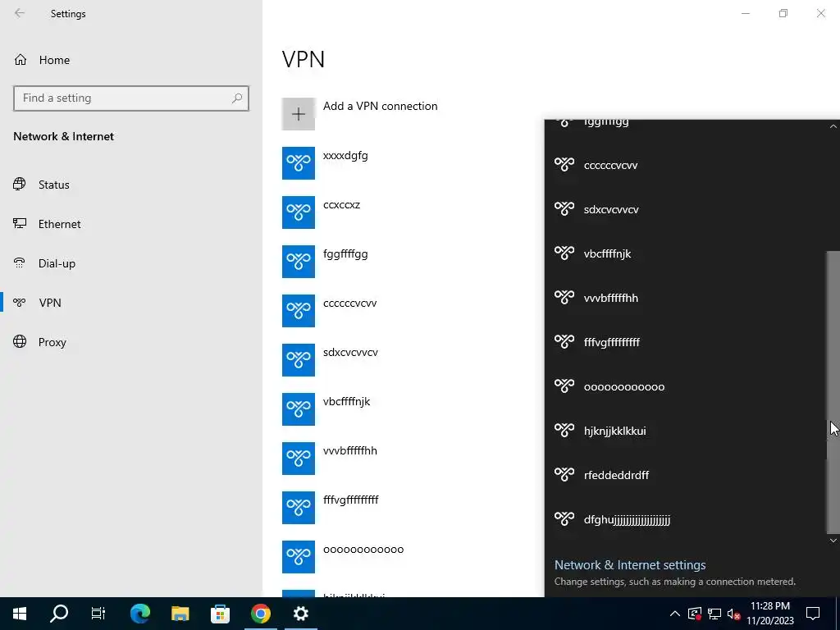Screen dimensions: 840x630
Task: Select the vvvbfffffhh VPN icon in Settings
Action: 299,459
